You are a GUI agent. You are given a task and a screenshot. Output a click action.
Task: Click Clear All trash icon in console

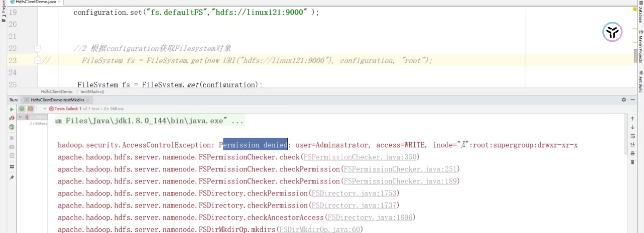(633, 162)
